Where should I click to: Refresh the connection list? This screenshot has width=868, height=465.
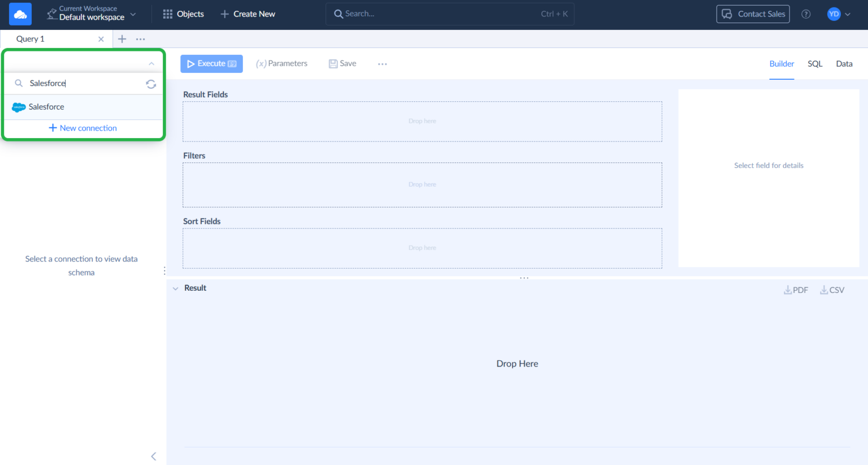point(151,84)
